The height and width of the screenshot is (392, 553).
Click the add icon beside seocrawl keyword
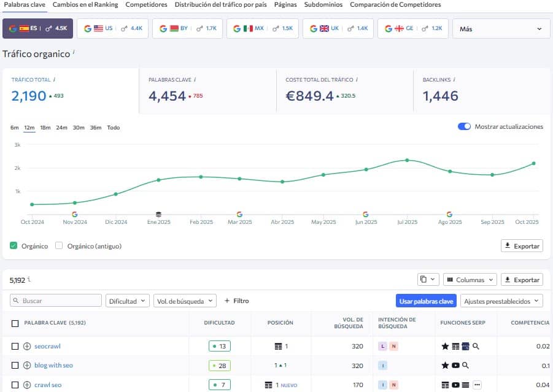[27, 346]
